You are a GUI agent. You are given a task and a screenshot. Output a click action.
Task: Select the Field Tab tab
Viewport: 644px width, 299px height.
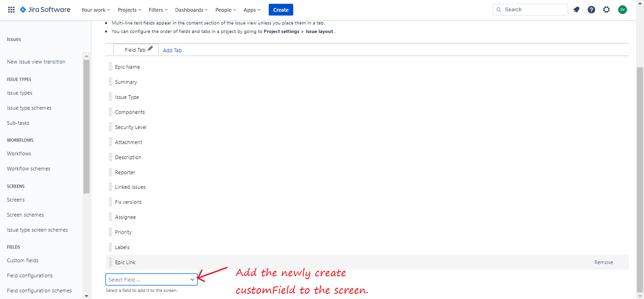pyautogui.click(x=135, y=50)
